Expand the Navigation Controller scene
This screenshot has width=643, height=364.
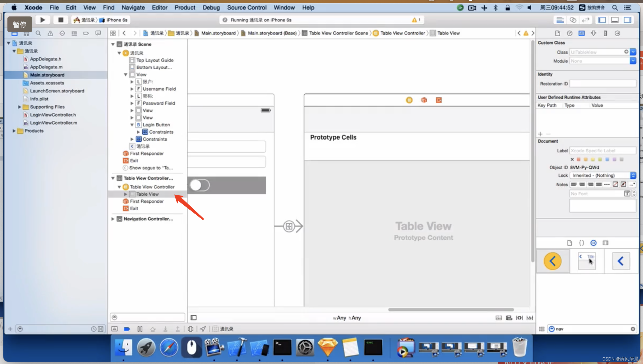click(x=113, y=219)
